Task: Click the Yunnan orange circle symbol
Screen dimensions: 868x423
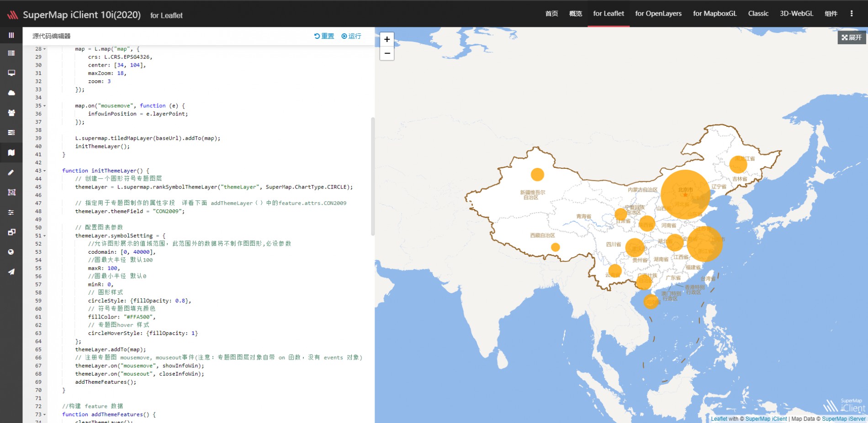Action: 615,271
